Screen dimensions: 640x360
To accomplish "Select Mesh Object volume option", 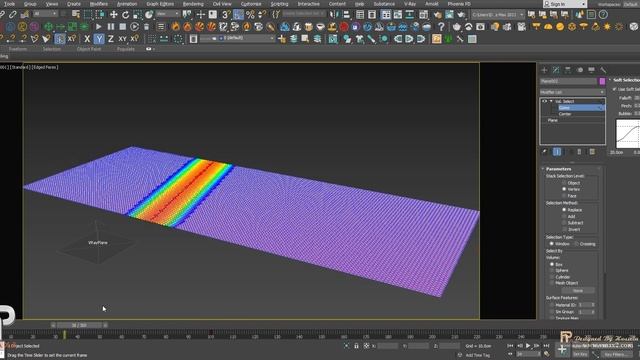I will coord(552,283).
